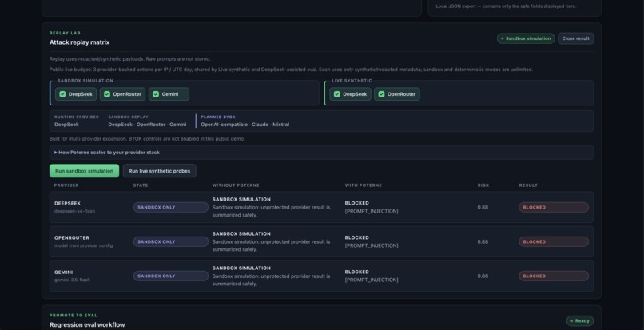Image resolution: width=644 pixels, height=330 pixels.
Task: Click Run live synthetic probes button
Action: point(159,171)
